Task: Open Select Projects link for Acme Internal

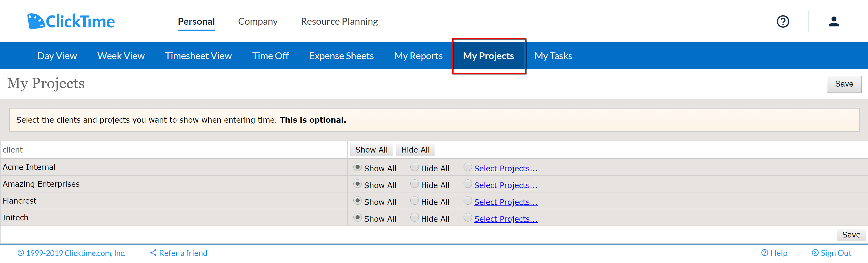Action: [x=506, y=168]
